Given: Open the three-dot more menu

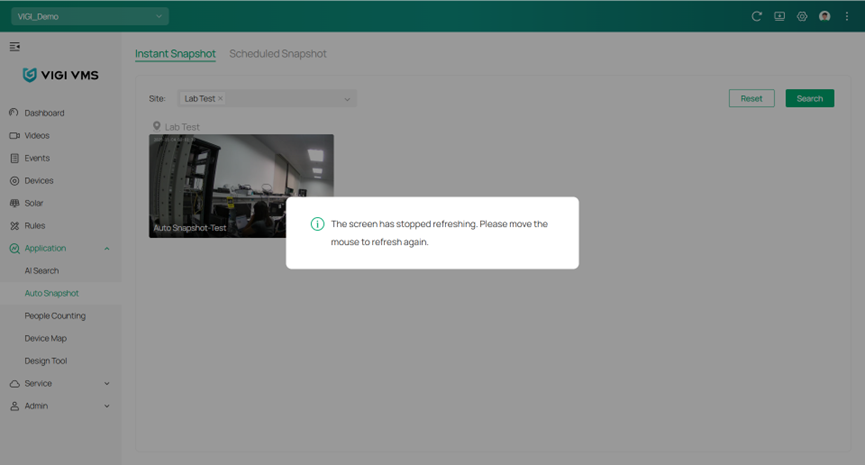Looking at the screenshot, I should (x=847, y=16).
